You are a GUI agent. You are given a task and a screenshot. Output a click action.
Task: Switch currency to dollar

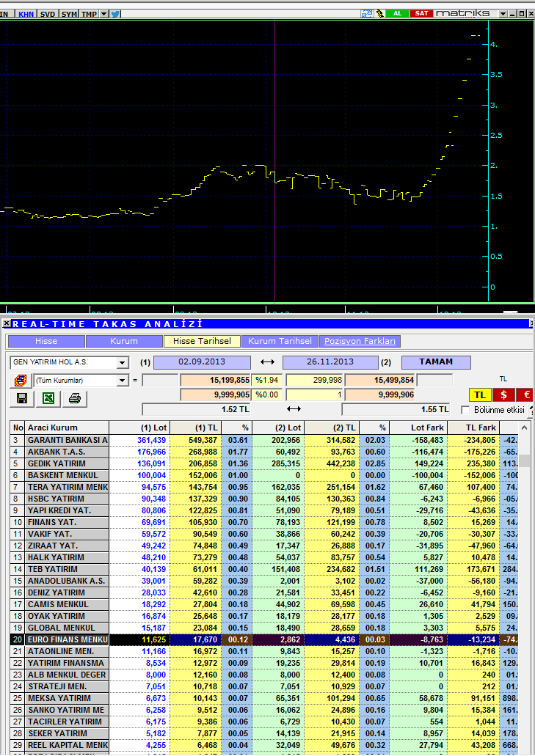coord(503,395)
